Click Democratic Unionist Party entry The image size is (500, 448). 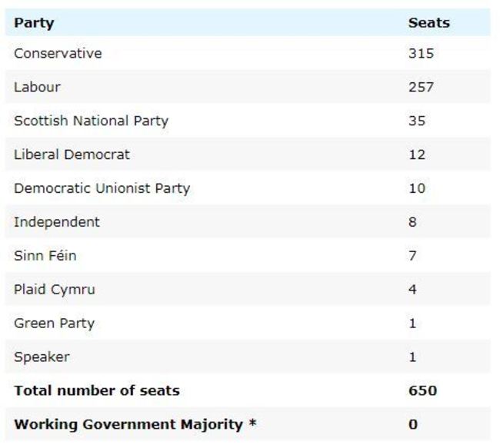pos(102,188)
